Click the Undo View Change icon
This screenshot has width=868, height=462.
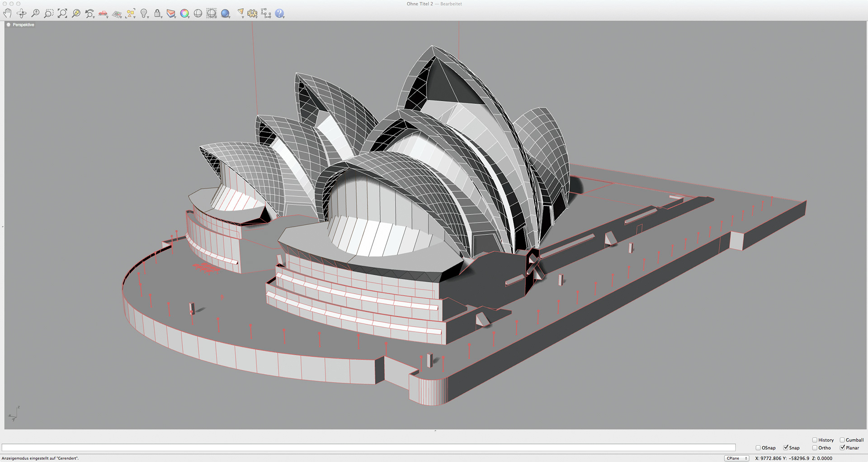click(89, 14)
